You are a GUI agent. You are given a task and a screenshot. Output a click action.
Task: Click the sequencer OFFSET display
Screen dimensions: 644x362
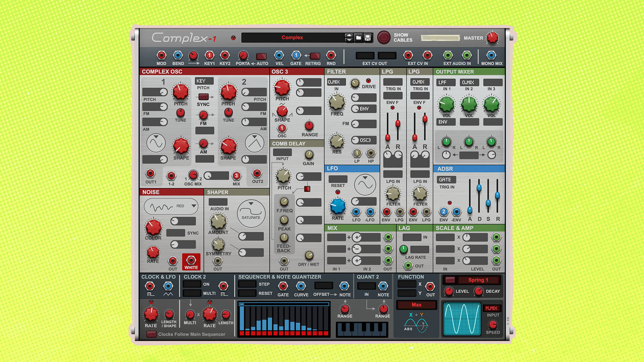(323, 286)
